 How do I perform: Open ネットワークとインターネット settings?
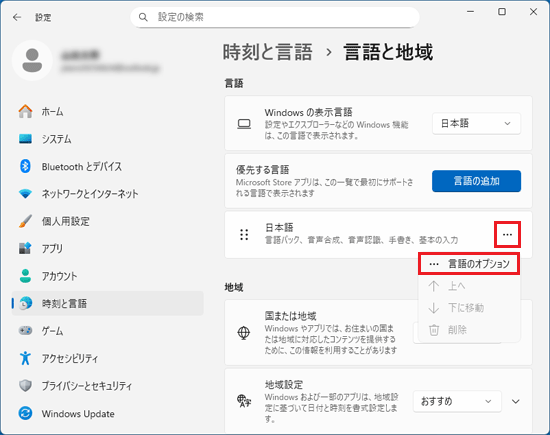click(108, 194)
